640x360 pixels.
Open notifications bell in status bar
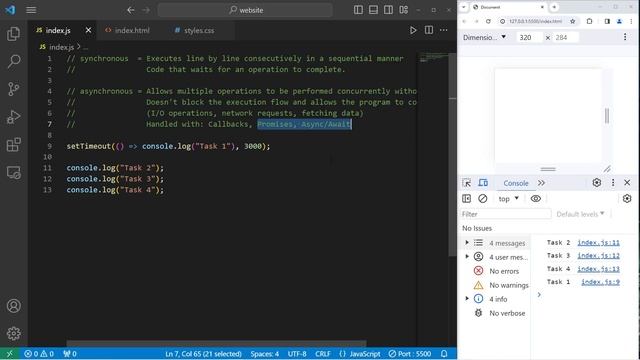pyautogui.click(x=444, y=354)
